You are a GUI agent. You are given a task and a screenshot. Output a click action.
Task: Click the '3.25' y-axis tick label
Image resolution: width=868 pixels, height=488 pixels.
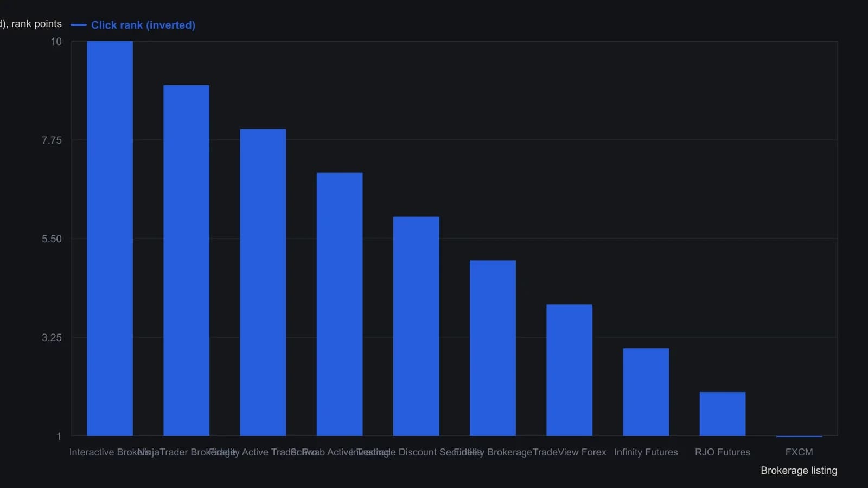pyautogui.click(x=52, y=338)
